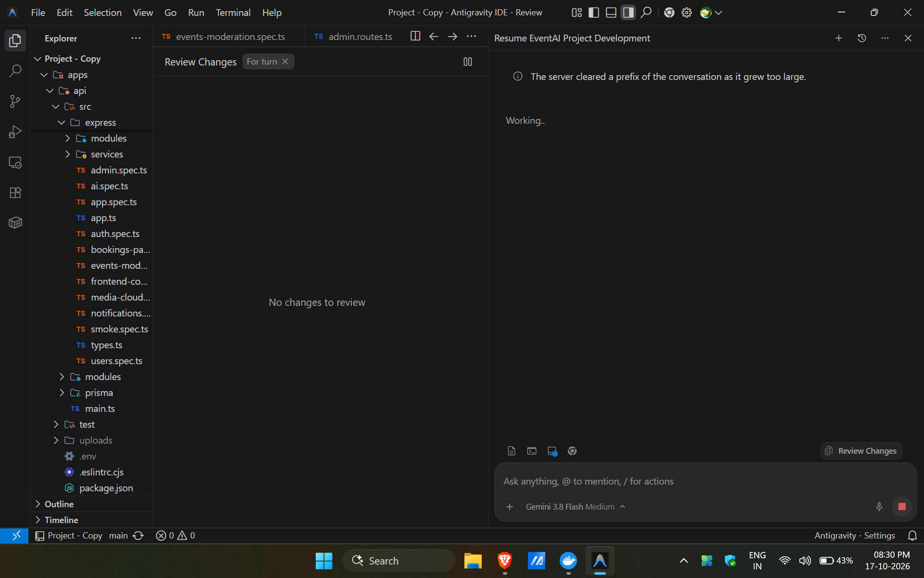Open Extensions view in activity bar
Screen dimensions: 924x578
(x=15, y=193)
